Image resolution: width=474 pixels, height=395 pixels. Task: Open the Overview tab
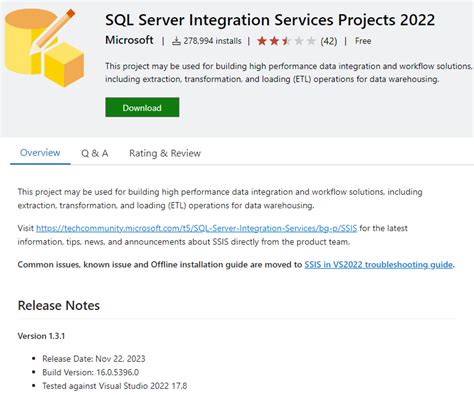[40, 153]
